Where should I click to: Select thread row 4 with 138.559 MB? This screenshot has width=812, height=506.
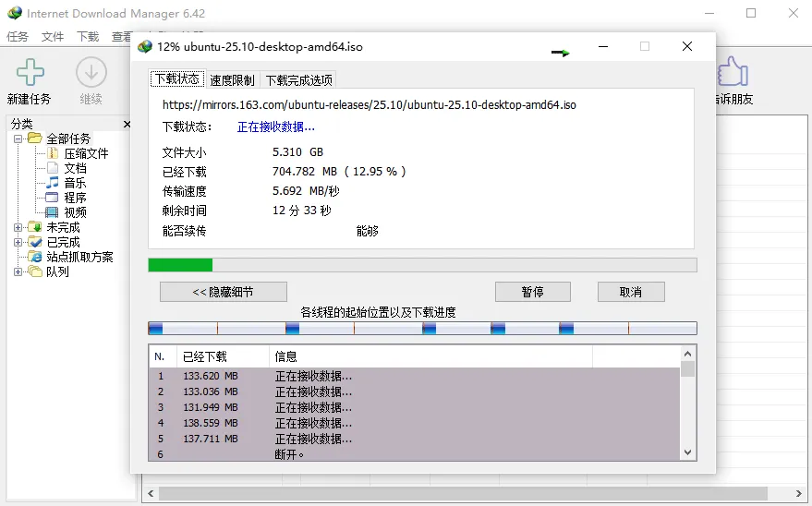point(414,423)
